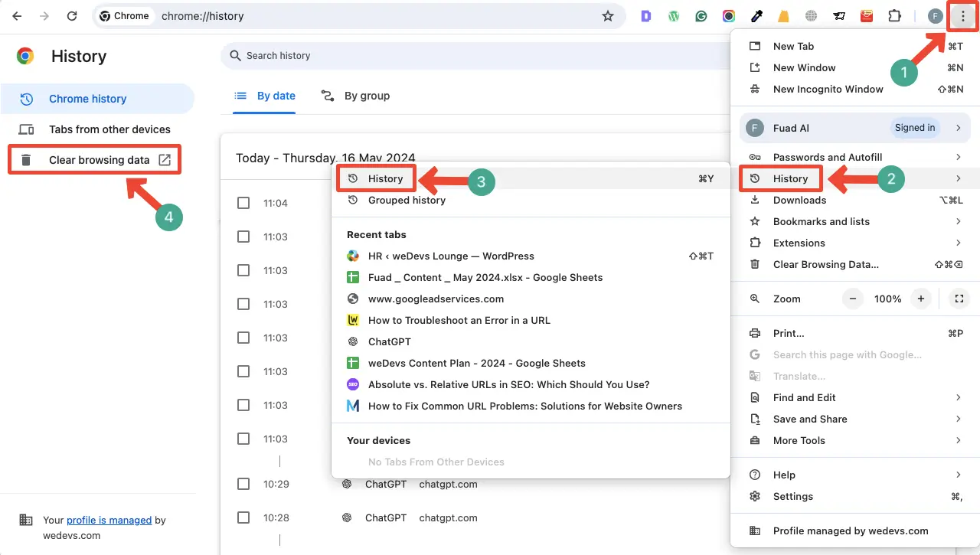Image resolution: width=980 pixels, height=555 pixels.
Task: Click the magnifier icon in Search history
Action: click(234, 56)
